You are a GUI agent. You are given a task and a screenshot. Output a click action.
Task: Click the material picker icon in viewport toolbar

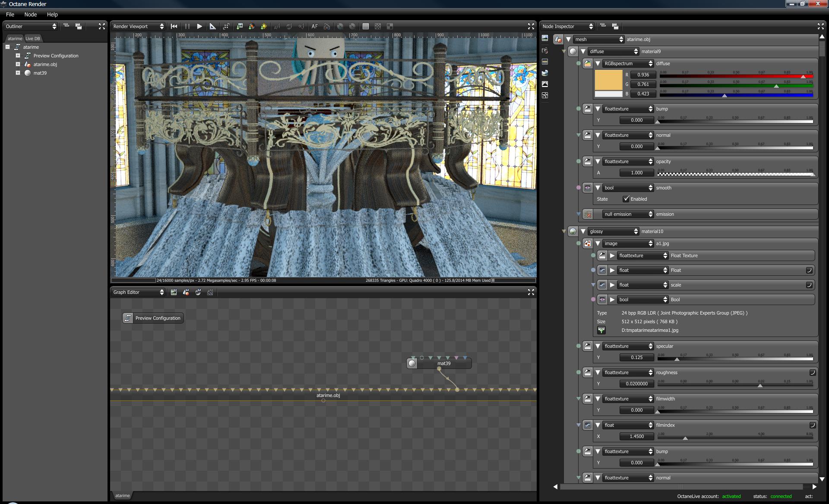(x=252, y=26)
